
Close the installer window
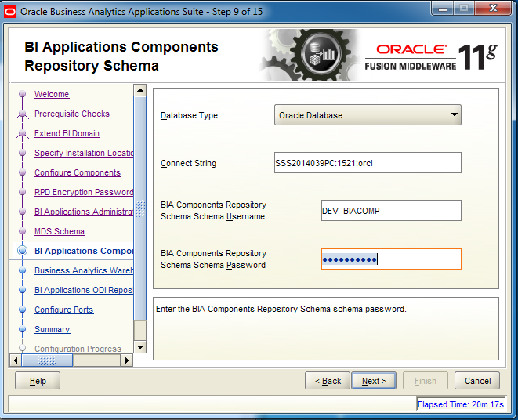pyautogui.click(x=494, y=9)
